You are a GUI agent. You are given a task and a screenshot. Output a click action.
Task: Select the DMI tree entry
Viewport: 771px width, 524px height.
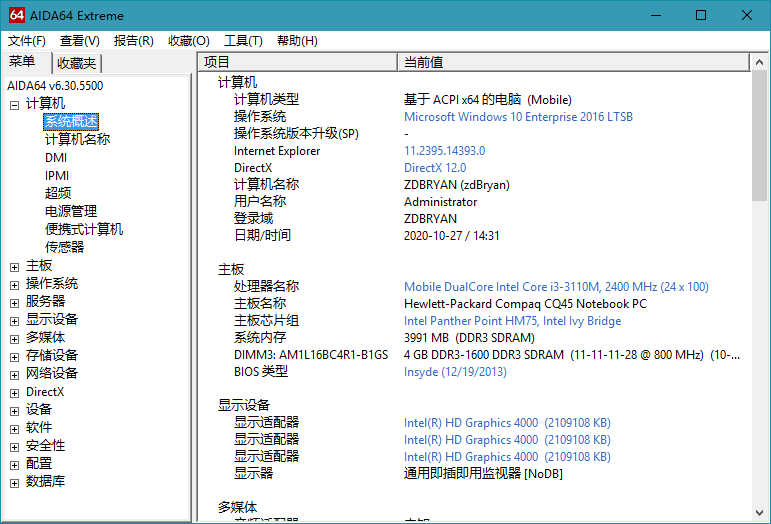click(56, 157)
